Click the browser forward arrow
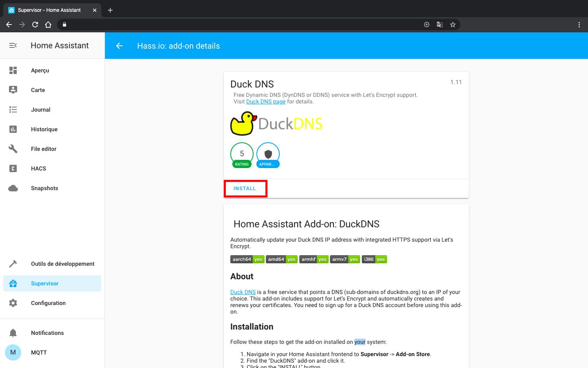588x368 pixels. click(x=22, y=25)
